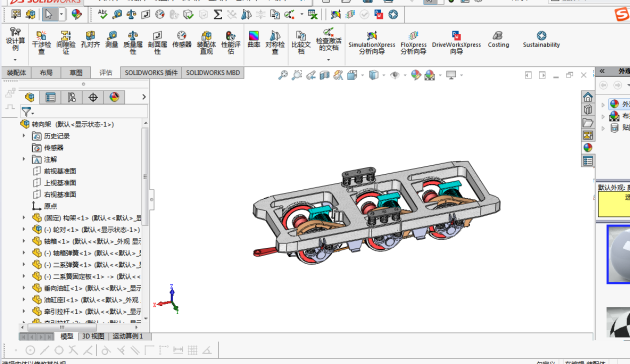Viewport: 630px width, 364px height.
Task: Expand the 历史记录 history folder
Action: (24, 136)
